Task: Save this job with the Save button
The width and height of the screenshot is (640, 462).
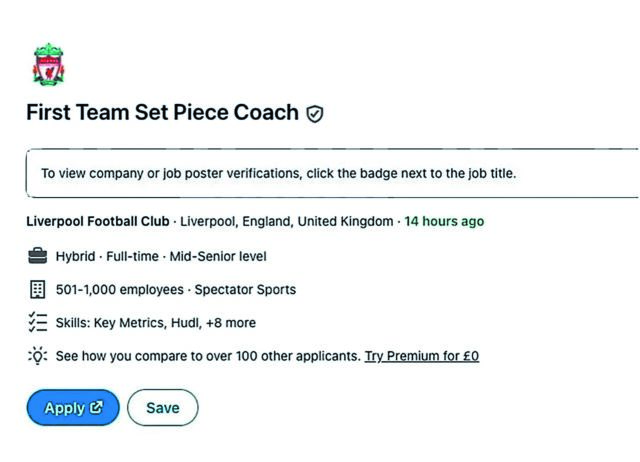Action: tap(163, 408)
